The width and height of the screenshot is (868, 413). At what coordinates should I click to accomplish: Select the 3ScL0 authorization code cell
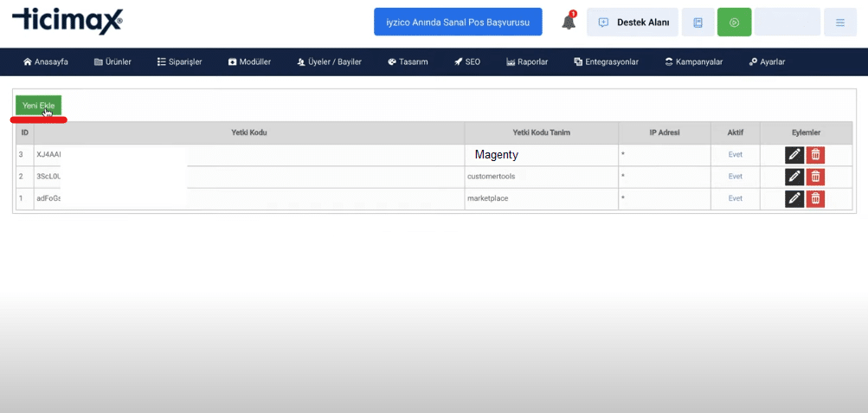coord(249,177)
